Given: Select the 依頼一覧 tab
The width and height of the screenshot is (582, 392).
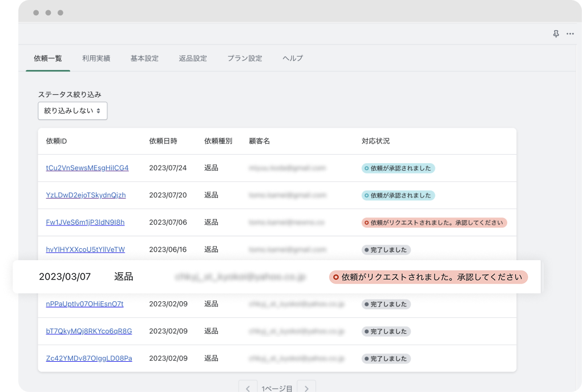Looking at the screenshot, I should [x=48, y=58].
